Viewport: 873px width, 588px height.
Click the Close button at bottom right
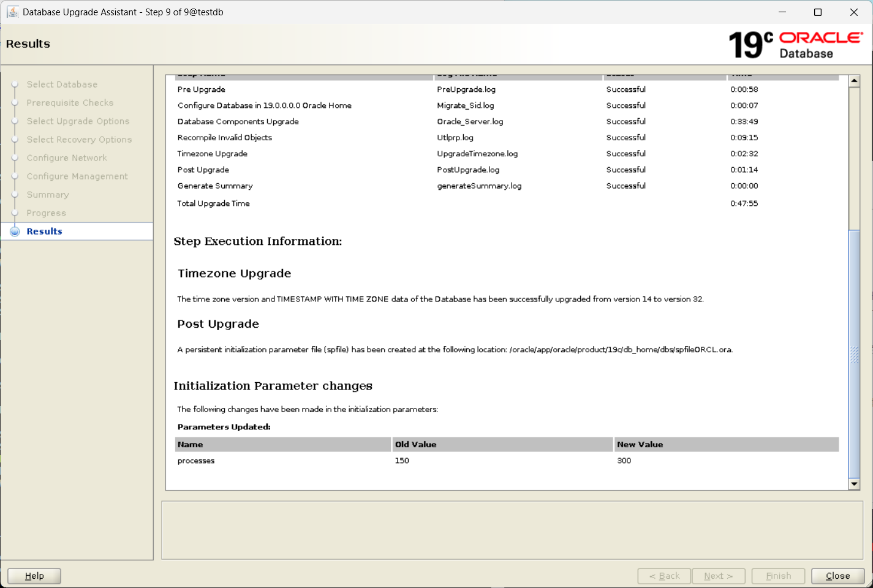click(x=837, y=576)
